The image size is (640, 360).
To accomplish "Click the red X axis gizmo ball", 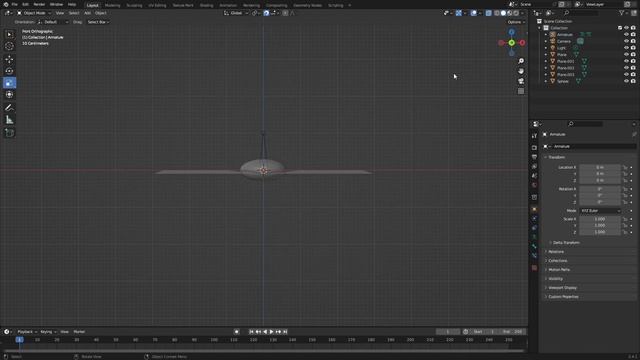I will 522,43.
